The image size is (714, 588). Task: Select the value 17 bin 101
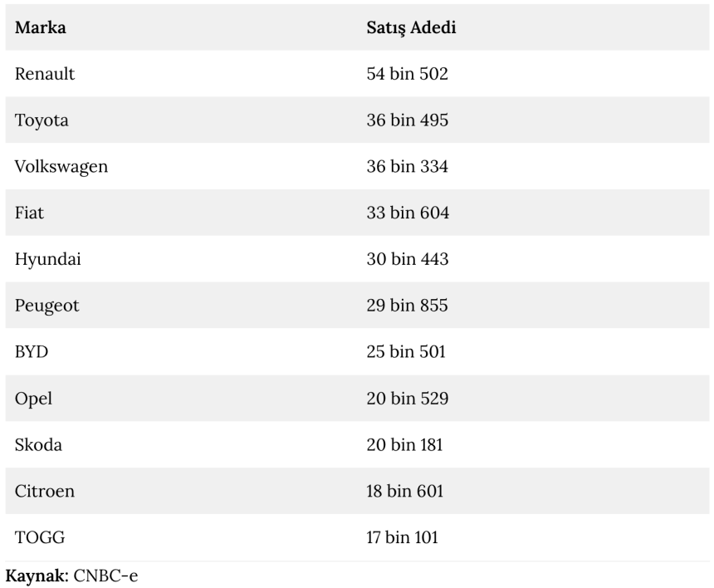pos(403,537)
